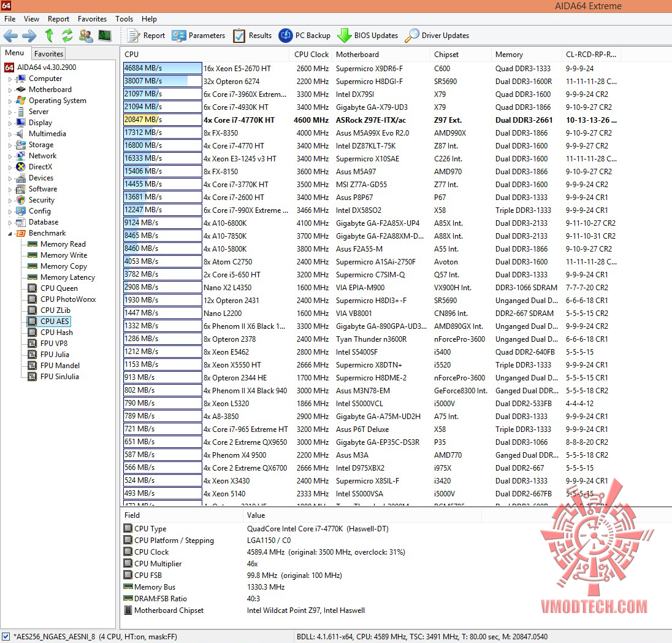Switch to the Favorites tab

pos(49,53)
